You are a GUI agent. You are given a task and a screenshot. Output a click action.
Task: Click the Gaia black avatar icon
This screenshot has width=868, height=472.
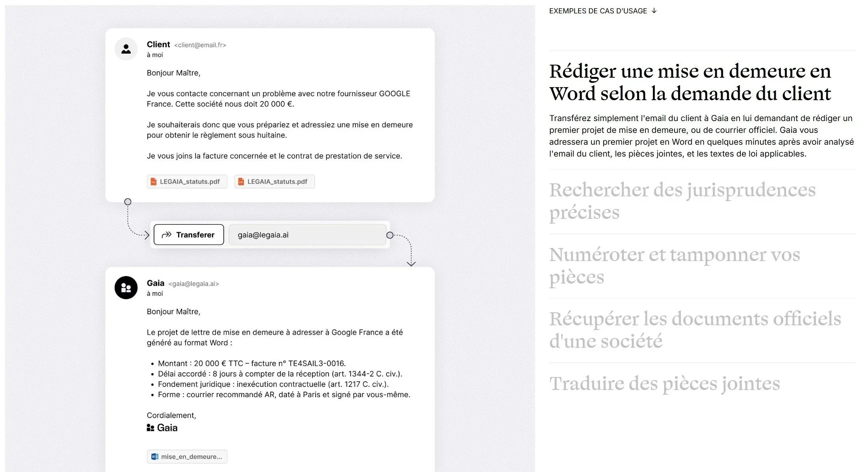126,287
